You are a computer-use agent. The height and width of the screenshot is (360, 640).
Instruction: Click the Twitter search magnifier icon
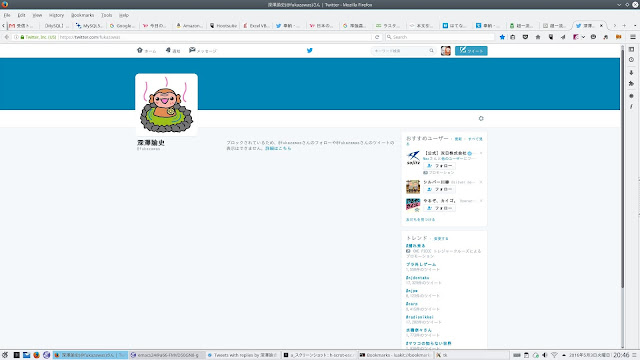(431, 51)
